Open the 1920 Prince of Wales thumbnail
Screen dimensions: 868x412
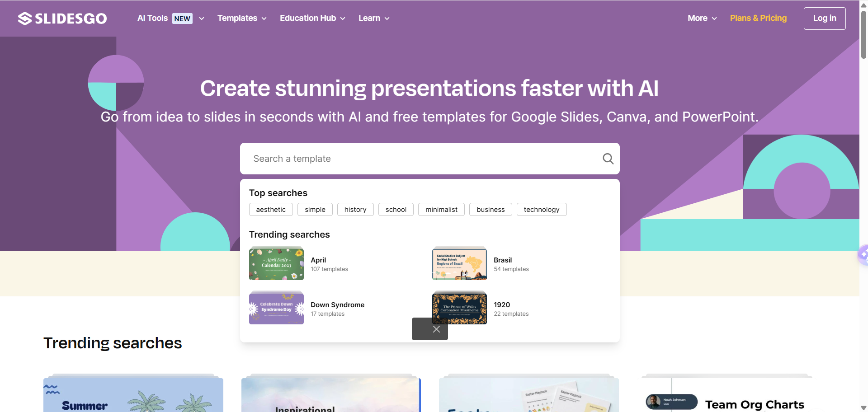click(x=459, y=308)
